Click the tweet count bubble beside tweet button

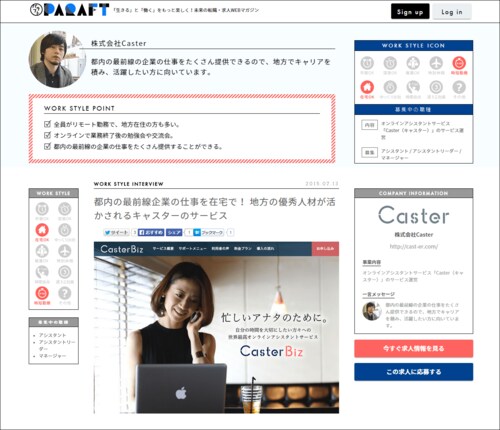[x=134, y=232]
